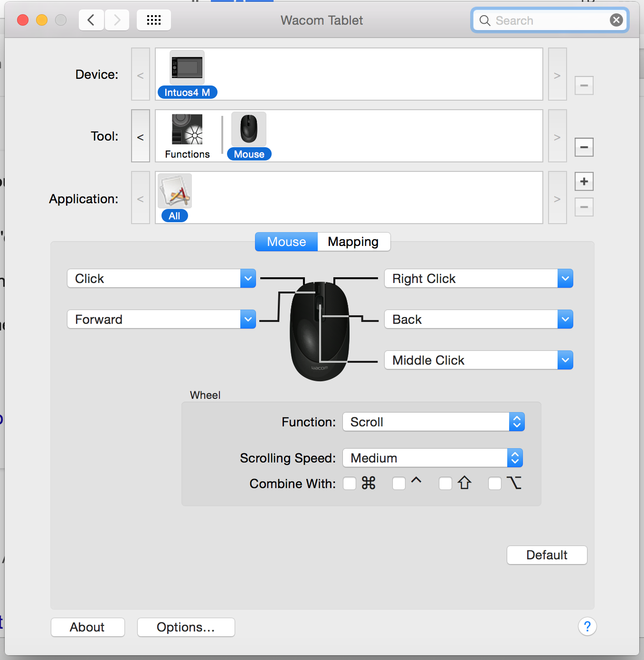Open the Right Click assignment dropdown
644x660 pixels.
[x=479, y=279]
